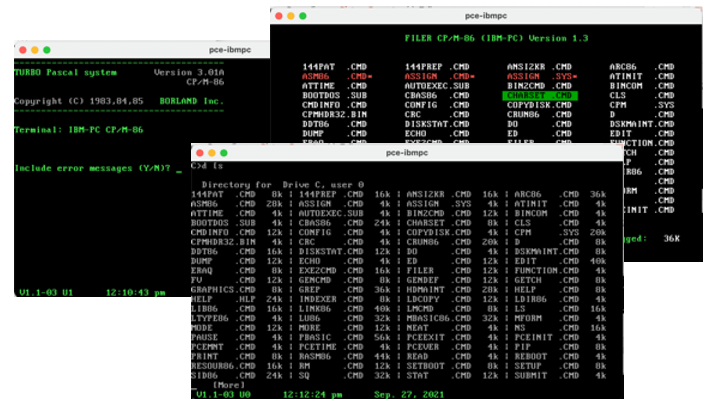Click the highlighted CHARSET .CMD entry in FILER
This screenshot has height=405, width=720.
point(540,96)
